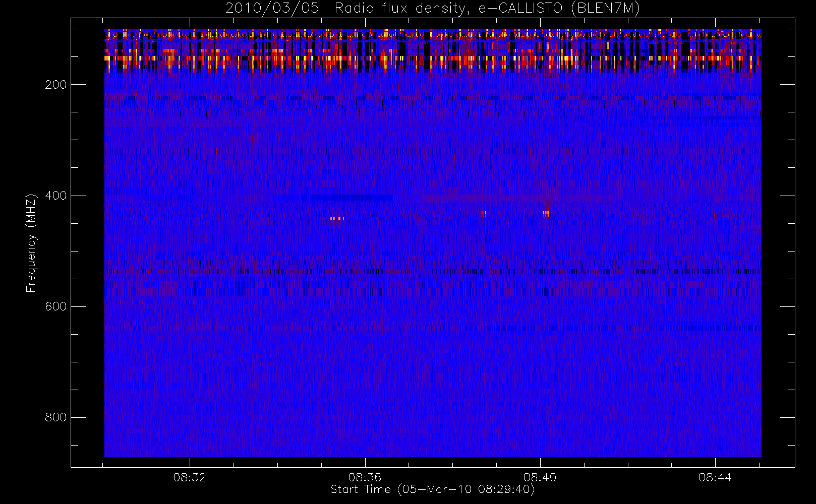
Task: Click the bright burst near 08:35 at 440 MHz
Action: (x=337, y=219)
